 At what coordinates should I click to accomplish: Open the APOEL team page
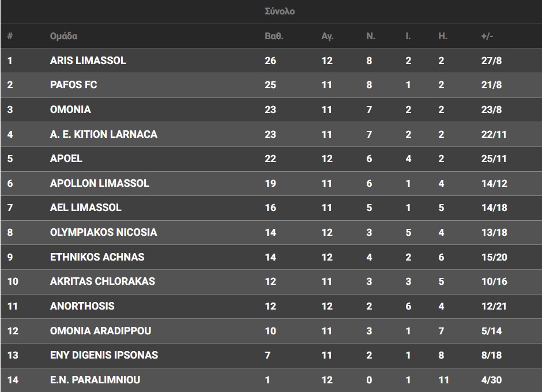coord(66,159)
